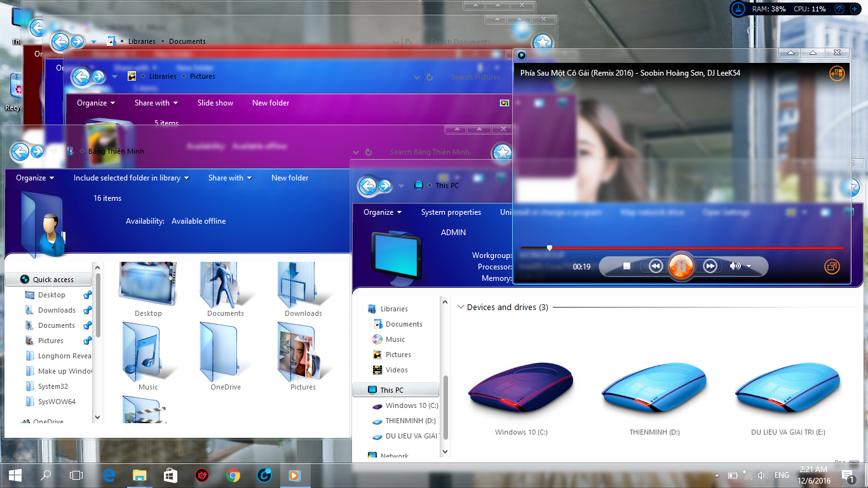This screenshot has width=868, height=488.
Task: Open taskbar Search magnifier
Action: [46, 475]
